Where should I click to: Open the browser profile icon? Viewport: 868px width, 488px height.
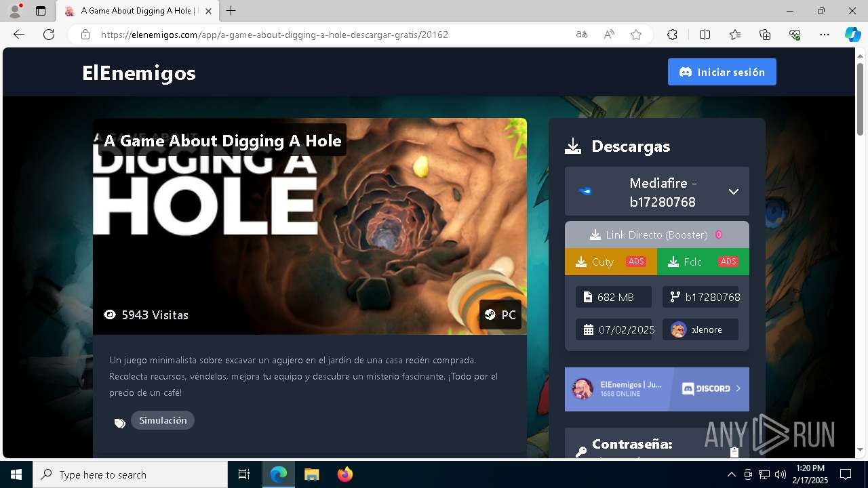[14, 11]
